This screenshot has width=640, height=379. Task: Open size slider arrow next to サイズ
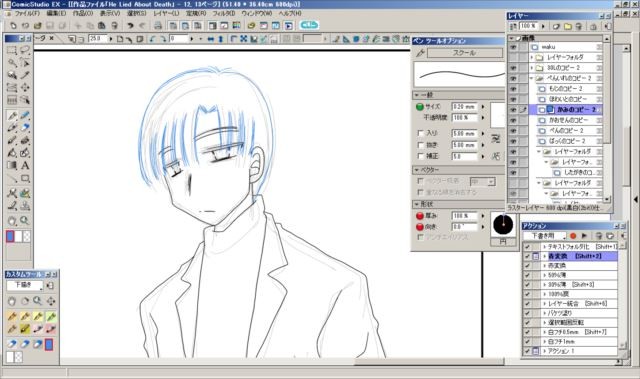[x=483, y=107]
